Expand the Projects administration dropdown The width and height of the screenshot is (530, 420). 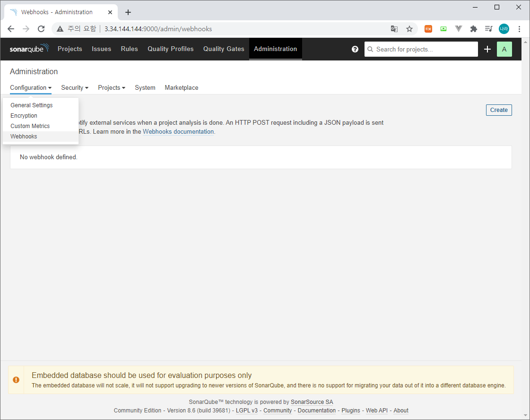(112, 87)
